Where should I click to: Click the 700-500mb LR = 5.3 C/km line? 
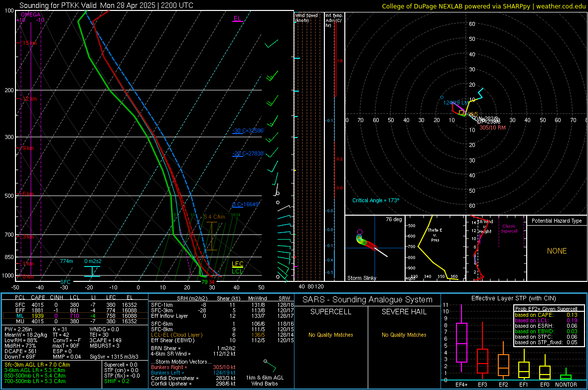[x=35, y=381]
